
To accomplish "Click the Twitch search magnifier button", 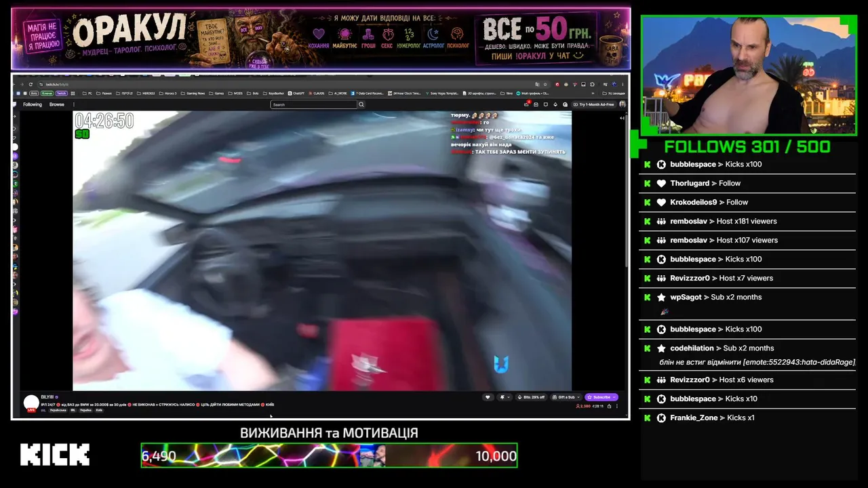I will [361, 104].
